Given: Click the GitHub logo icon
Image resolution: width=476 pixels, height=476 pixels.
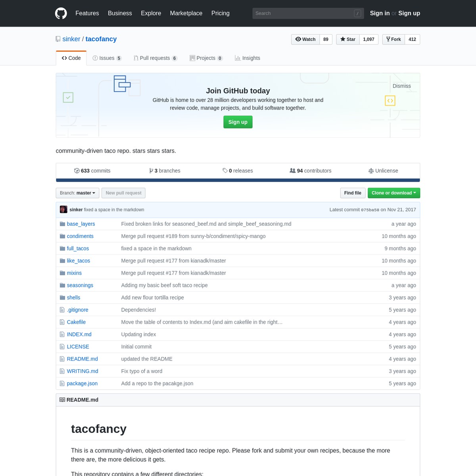Looking at the screenshot, I should (61, 13).
